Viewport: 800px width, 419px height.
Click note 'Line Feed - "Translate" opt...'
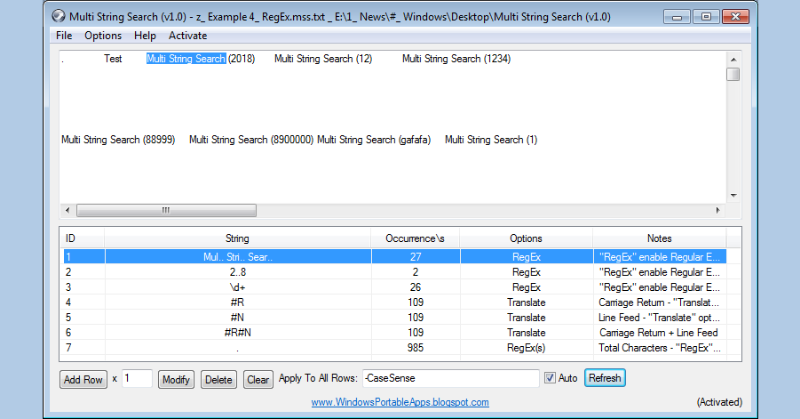click(x=659, y=317)
